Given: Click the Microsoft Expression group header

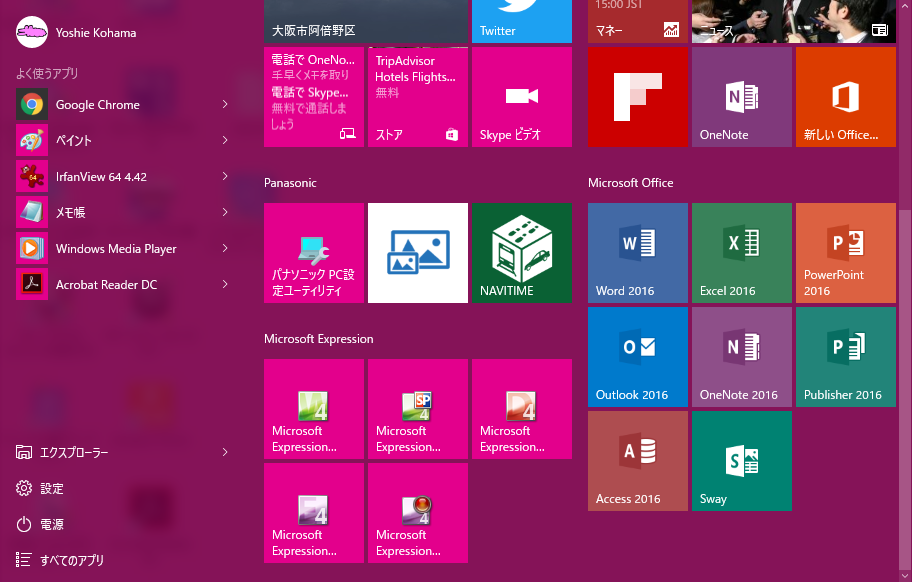Looking at the screenshot, I should pyautogui.click(x=319, y=339).
